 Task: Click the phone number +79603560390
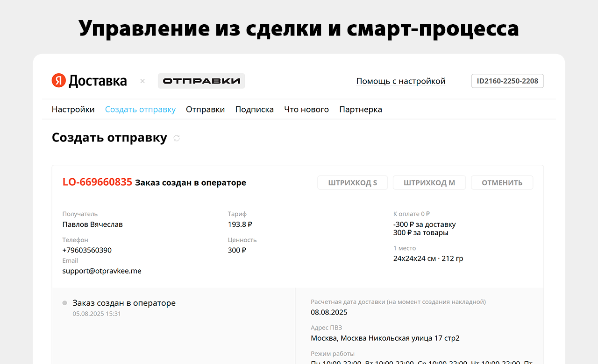pos(87,250)
